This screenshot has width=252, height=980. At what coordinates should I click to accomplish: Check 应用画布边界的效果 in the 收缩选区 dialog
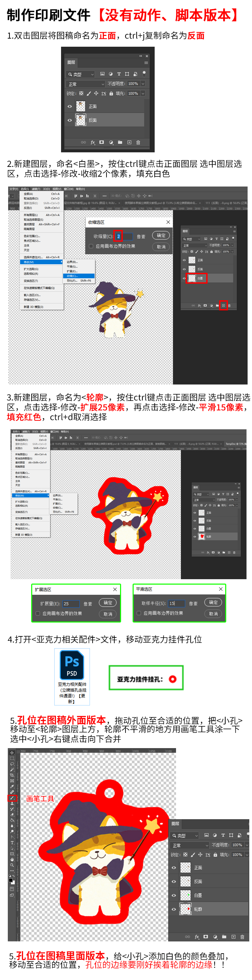coord(91,246)
